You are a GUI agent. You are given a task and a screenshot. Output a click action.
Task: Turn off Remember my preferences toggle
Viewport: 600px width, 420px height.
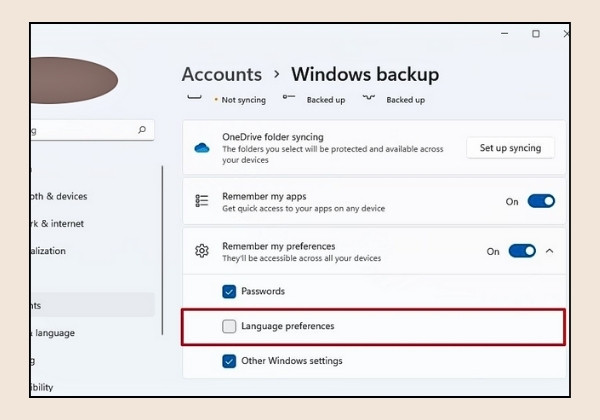tap(522, 251)
